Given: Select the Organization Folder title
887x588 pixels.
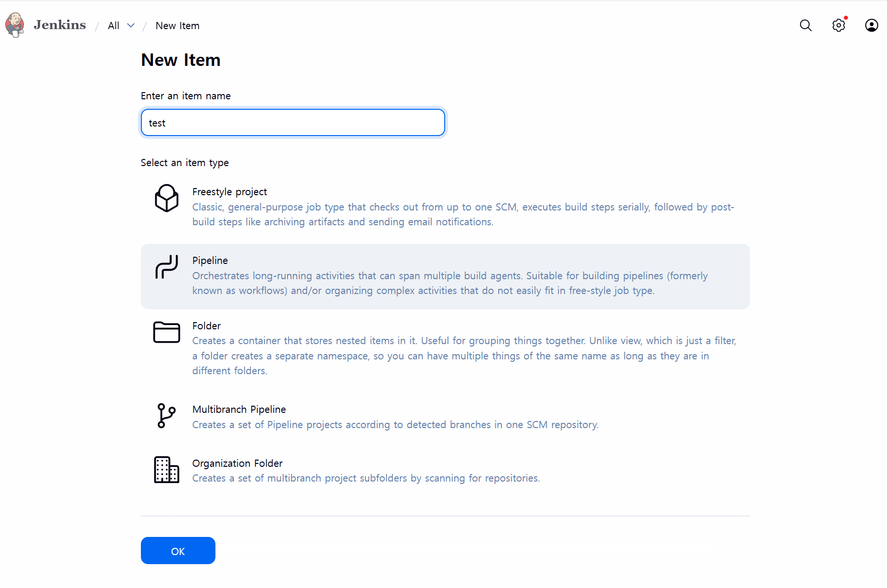Looking at the screenshot, I should coord(237,463).
